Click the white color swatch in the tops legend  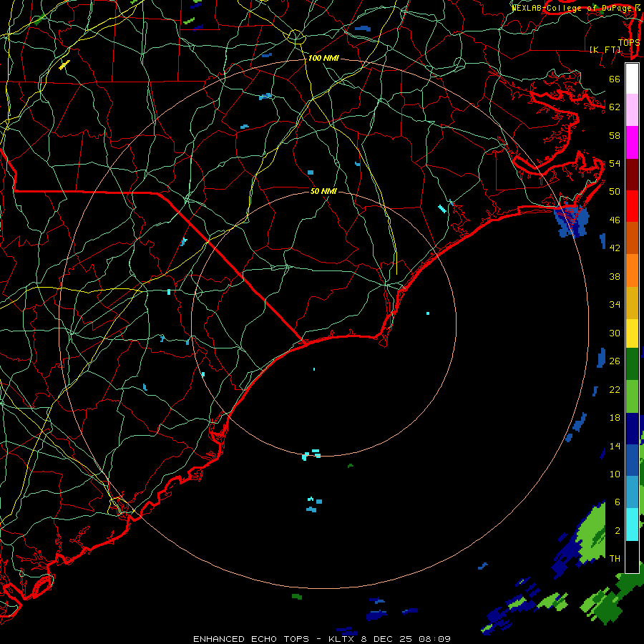click(632, 79)
